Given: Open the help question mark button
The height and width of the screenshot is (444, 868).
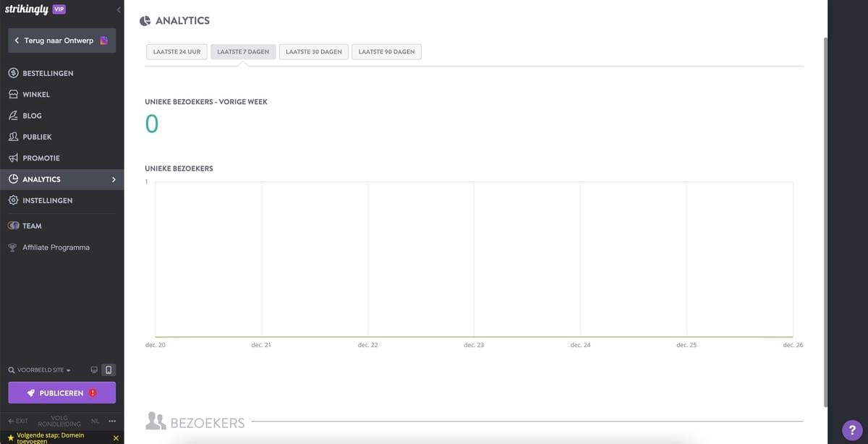Looking at the screenshot, I should click(x=851, y=429).
